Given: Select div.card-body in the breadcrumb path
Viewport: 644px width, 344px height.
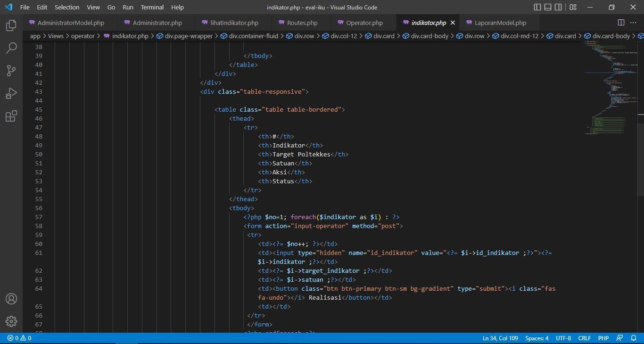Looking at the screenshot, I should point(429,36).
